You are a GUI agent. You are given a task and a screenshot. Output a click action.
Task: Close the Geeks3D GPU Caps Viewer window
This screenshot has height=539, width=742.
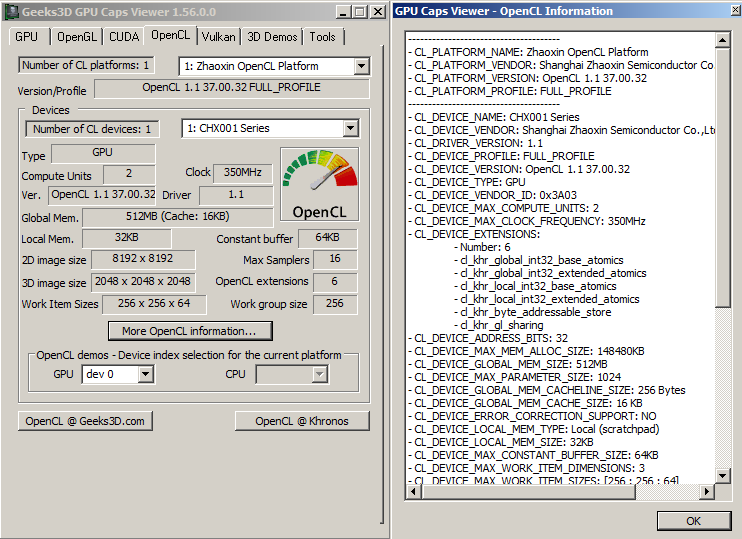pyautogui.click(x=378, y=12)
